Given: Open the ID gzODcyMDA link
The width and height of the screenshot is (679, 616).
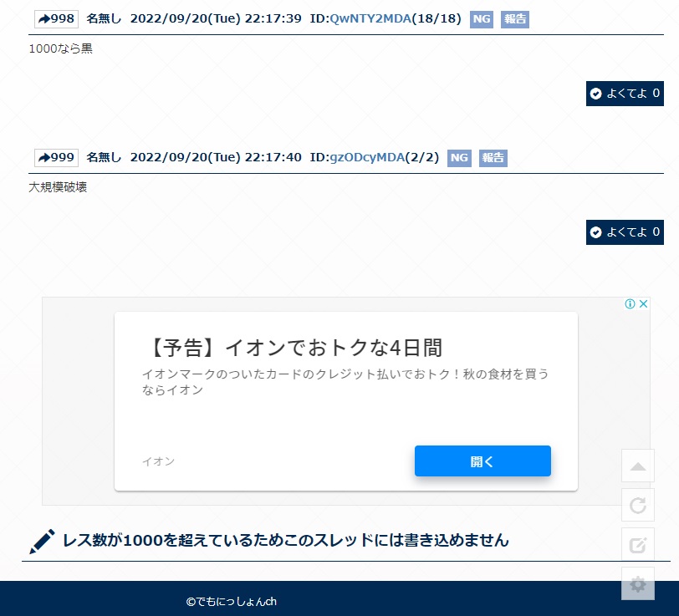Looking at the screenshot, I should 367,158.
